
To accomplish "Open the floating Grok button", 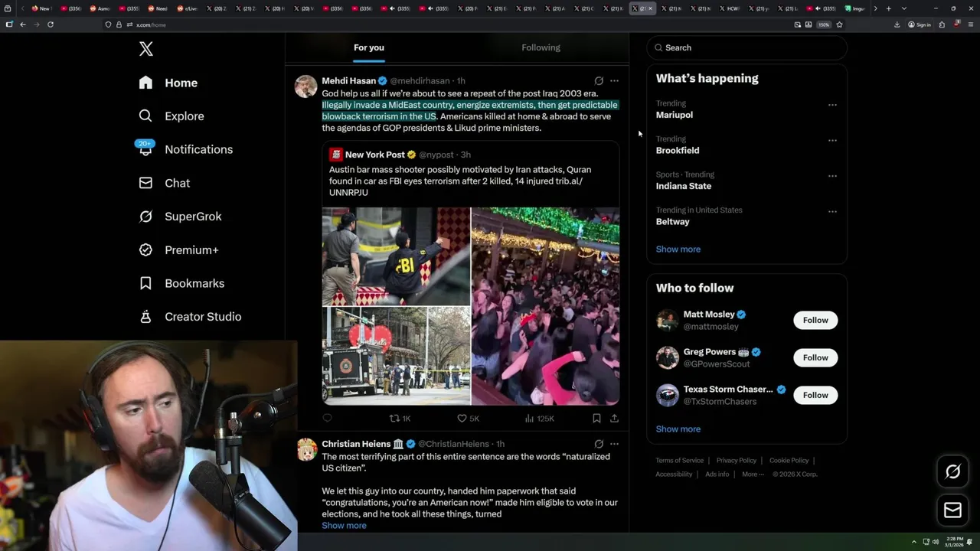I will coord(952,472).
